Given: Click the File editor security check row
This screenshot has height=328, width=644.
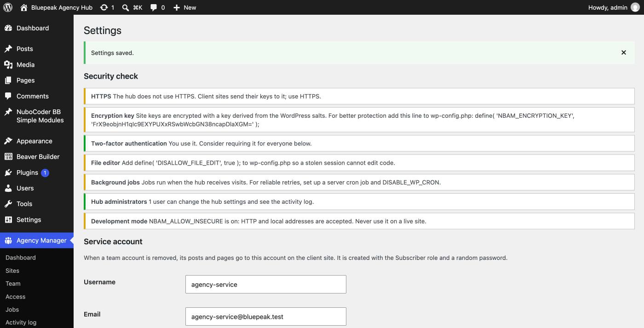Looking at the screenshot, I should 359,163.
